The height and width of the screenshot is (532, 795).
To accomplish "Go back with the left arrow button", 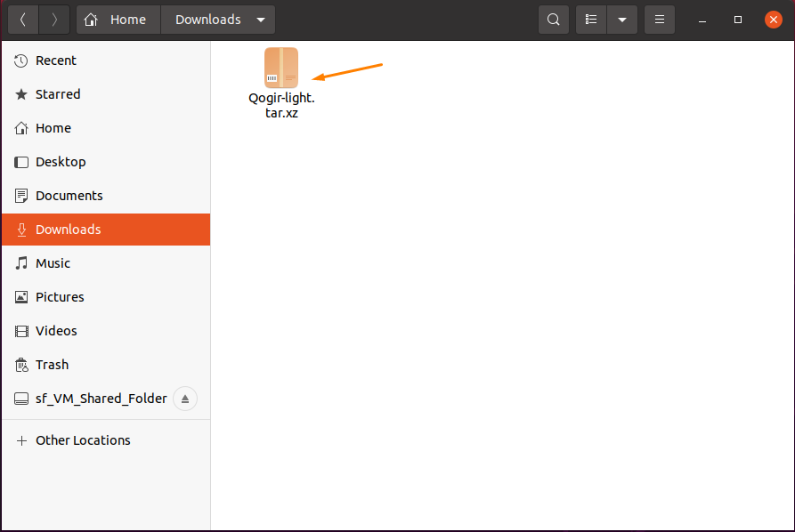I will coord(23,20).
